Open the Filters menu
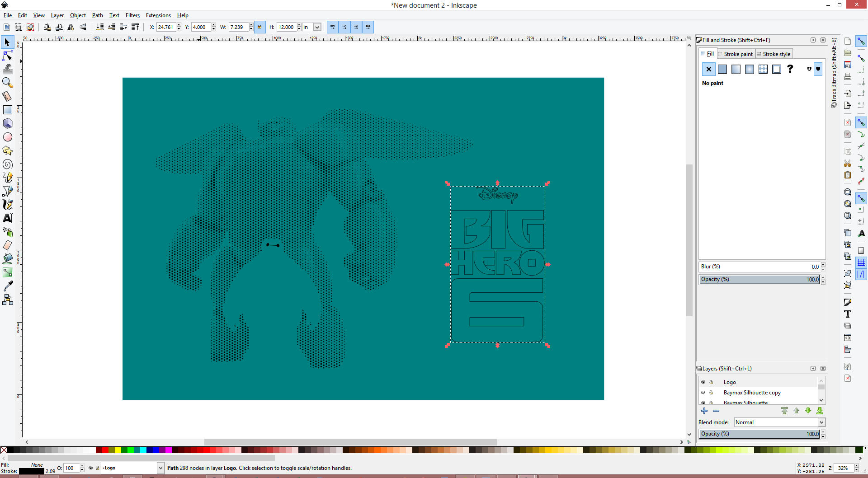This screenshot has height=478, width=868. tap(132, 15)
